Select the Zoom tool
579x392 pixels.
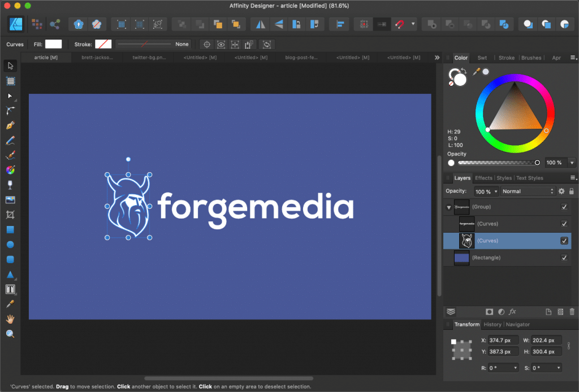[10, 334]
